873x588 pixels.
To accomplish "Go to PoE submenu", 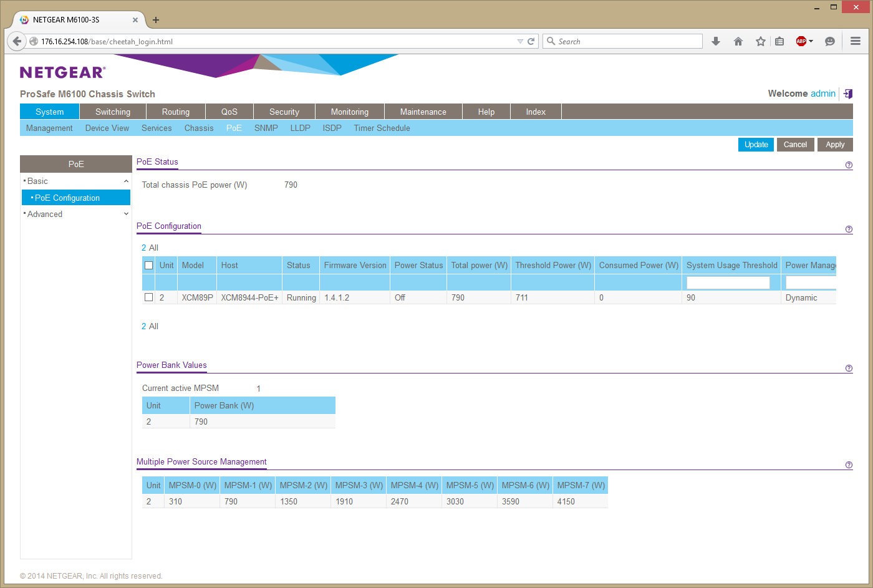I will click(x=234, y=128).
